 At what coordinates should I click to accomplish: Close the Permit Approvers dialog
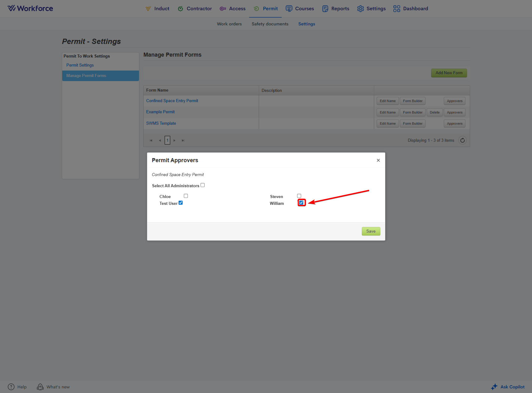(x=378, y=160)
